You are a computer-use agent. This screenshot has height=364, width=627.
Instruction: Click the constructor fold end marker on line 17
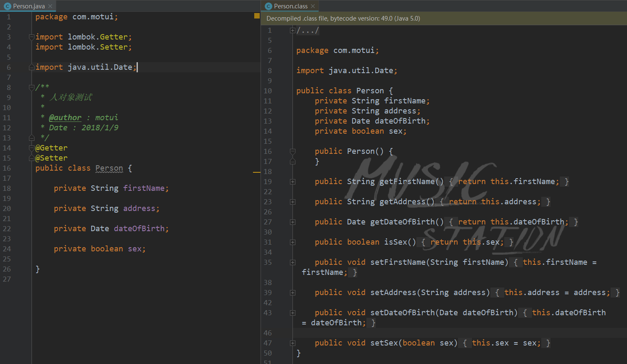pyautogui.click(x=292, y=161)
